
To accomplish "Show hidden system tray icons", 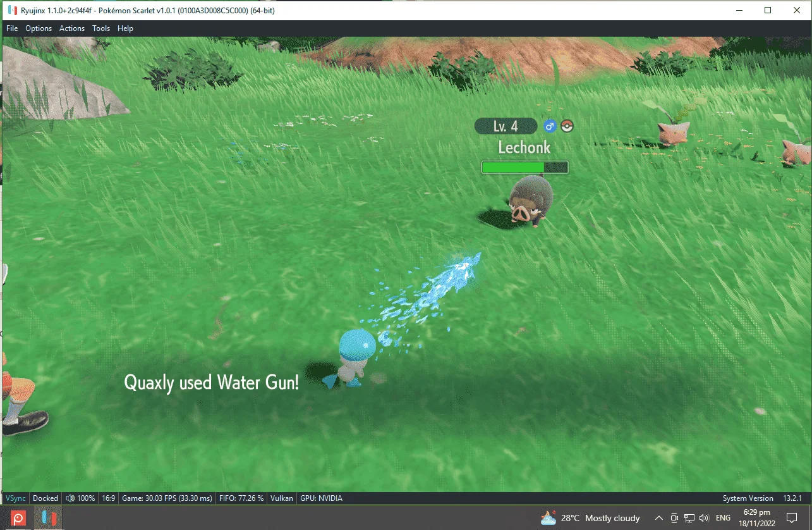I will coord(659,518).
